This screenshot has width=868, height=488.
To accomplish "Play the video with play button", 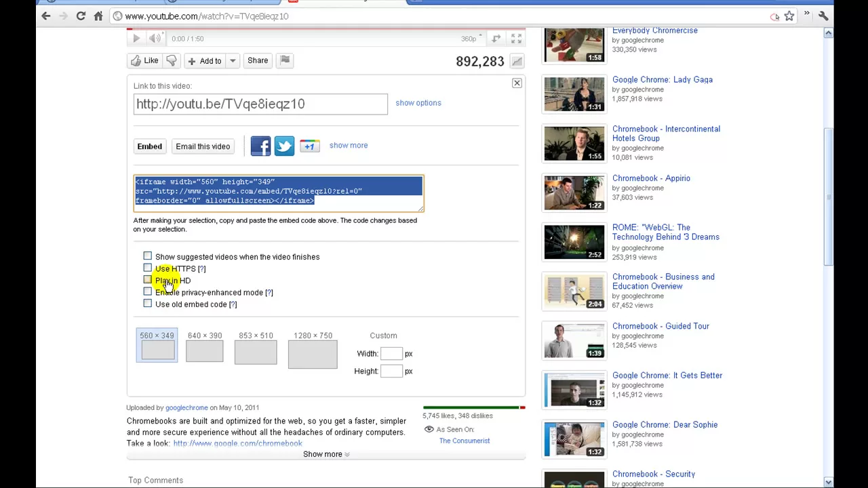I will (x=136, y=39).
